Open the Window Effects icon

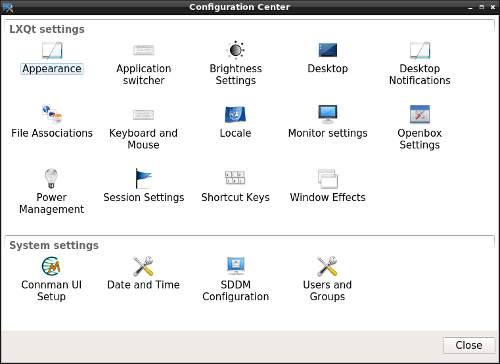pyautogui.click(x=328, y=179)
